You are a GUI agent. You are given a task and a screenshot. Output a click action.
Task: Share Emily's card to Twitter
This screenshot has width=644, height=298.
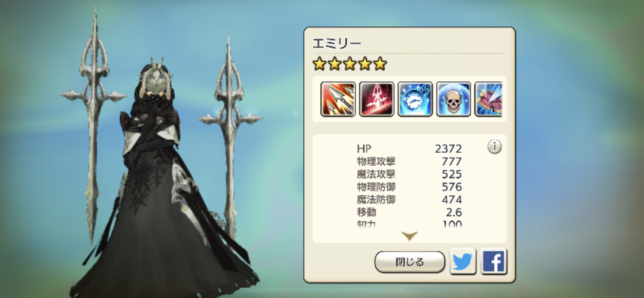[463, 261]
